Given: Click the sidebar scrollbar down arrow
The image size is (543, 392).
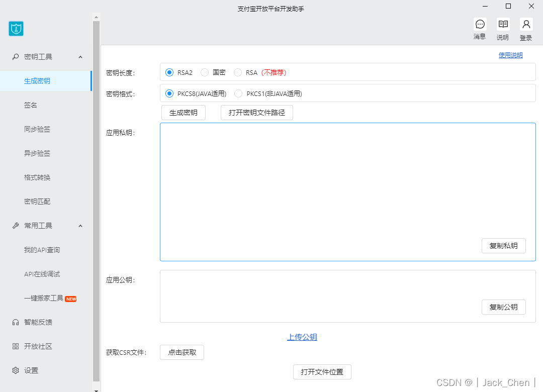Looking at the screenshot, I should pos(96,390).
